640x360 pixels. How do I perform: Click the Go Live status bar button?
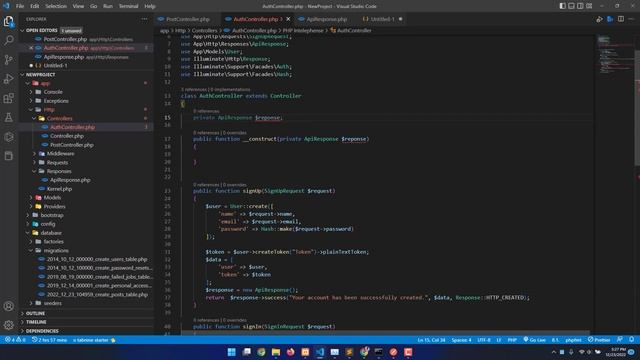(535, 340)
